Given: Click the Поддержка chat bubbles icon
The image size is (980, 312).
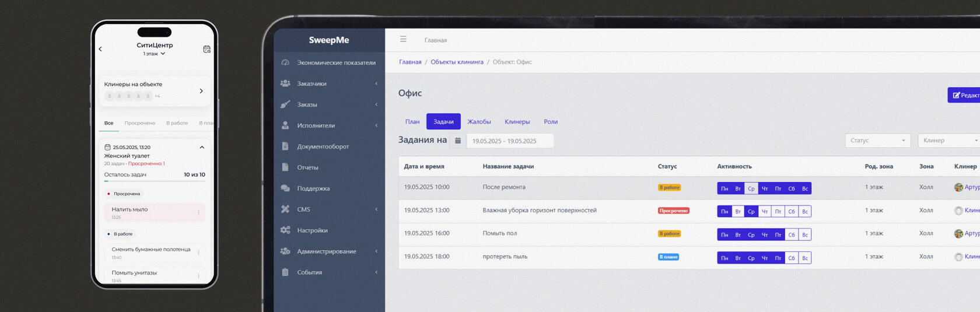Looking at the screenshot, I should click(285, 188).
